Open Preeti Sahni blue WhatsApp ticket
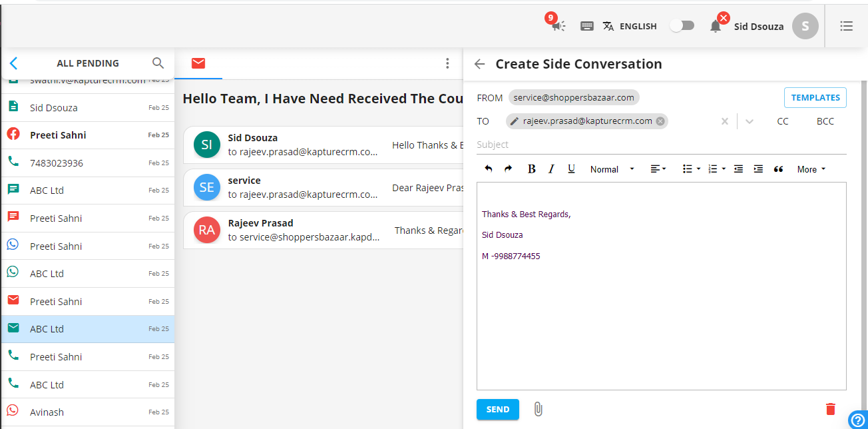Image resolution: width=868 pixels, height=429 pixels. coord(88,246)
